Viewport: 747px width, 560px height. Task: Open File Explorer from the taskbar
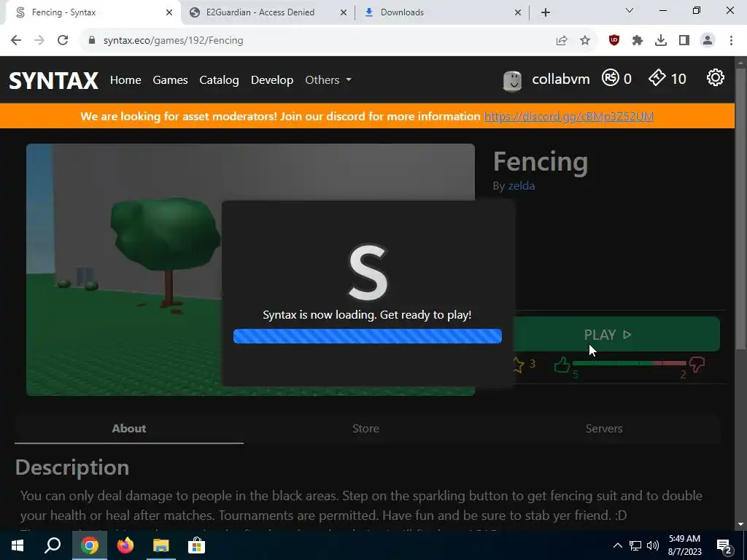(x=161, y=545)
